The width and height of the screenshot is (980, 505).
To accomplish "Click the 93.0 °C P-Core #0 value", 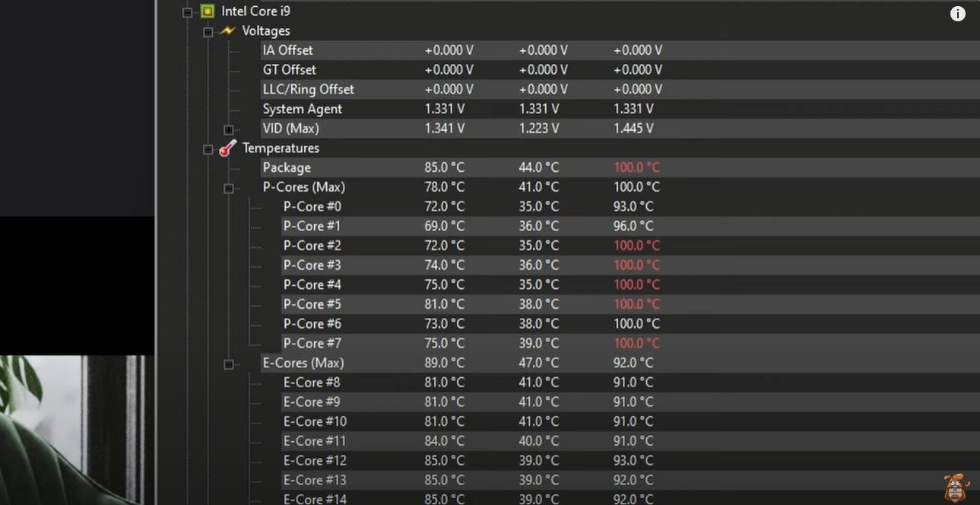I will click(633, 207).
